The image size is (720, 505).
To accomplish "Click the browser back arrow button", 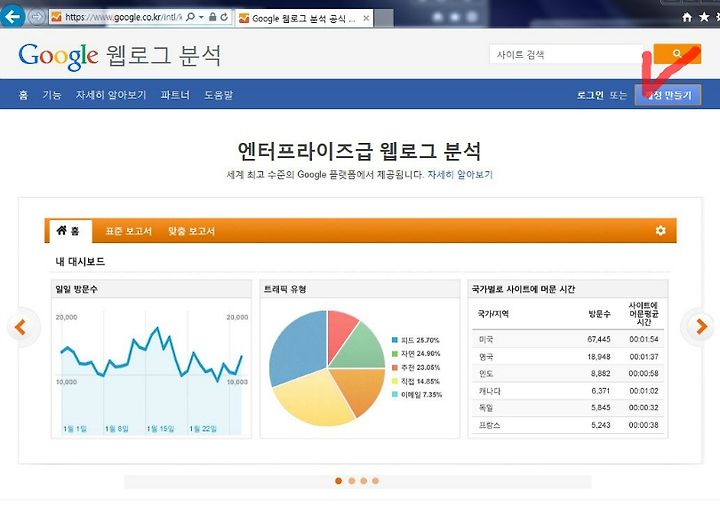I will pyautogui.click(x=11, y=17).
